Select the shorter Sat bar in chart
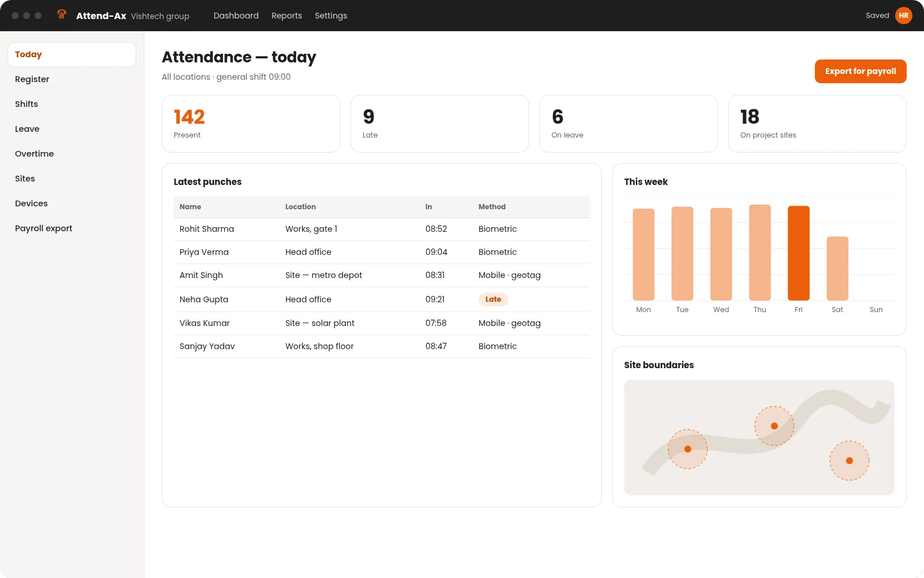The width and height of the screenshot is (924, 578). pos(837,268)
